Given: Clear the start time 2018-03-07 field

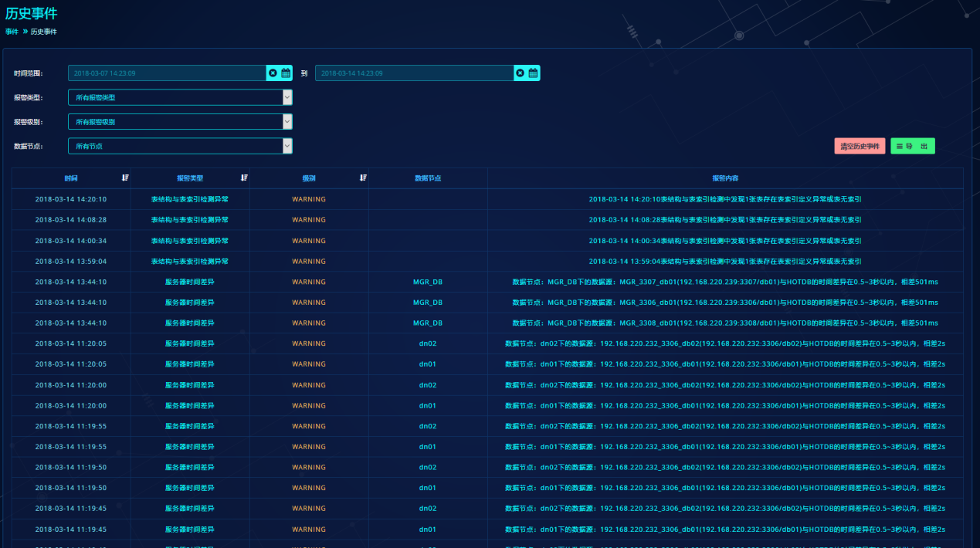Looking at the screenshot, I should click(x=273, y=73).
